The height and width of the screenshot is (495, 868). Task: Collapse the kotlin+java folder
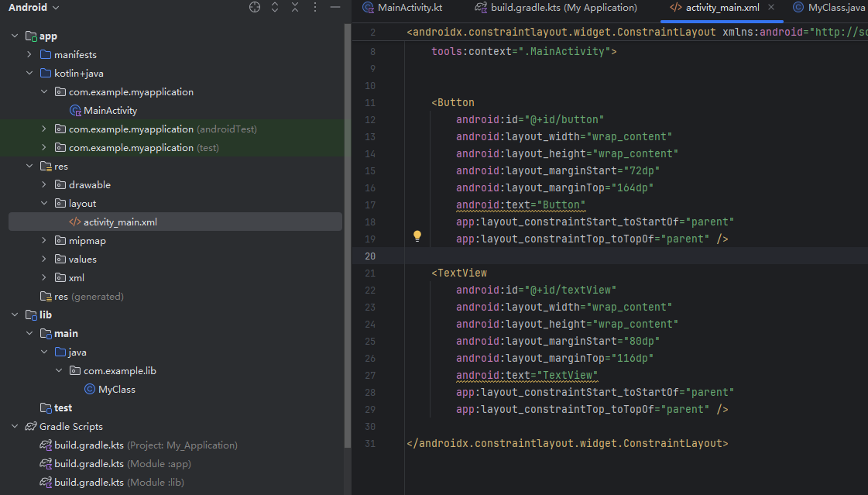pos(29,74)
